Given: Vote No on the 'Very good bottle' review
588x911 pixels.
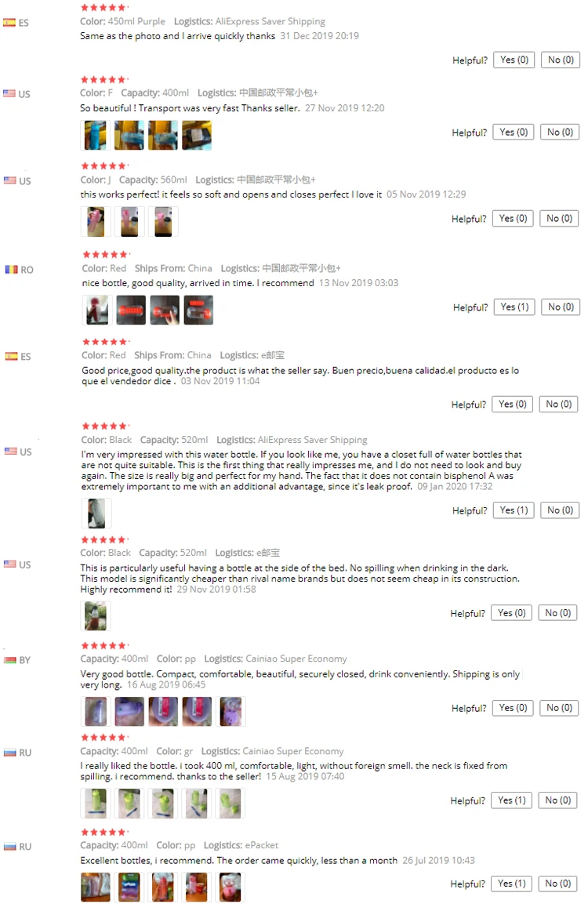Looking at the screenshot, I should coord(560,708).
